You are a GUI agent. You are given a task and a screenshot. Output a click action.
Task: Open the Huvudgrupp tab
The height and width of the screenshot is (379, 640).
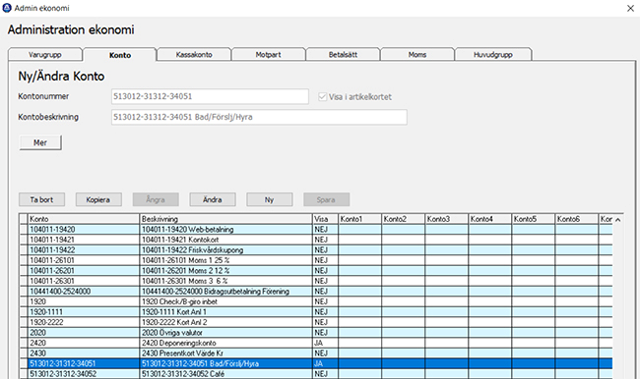pos(493,55)
